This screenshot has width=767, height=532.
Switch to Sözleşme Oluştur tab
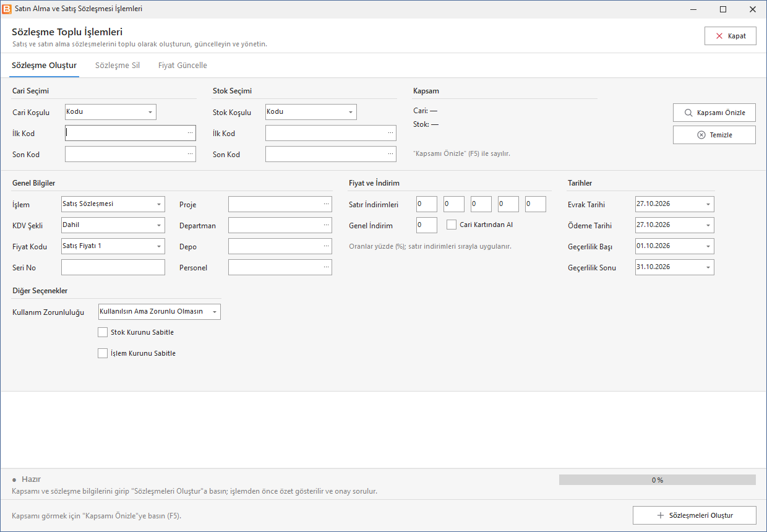click(x=45, y=66)
